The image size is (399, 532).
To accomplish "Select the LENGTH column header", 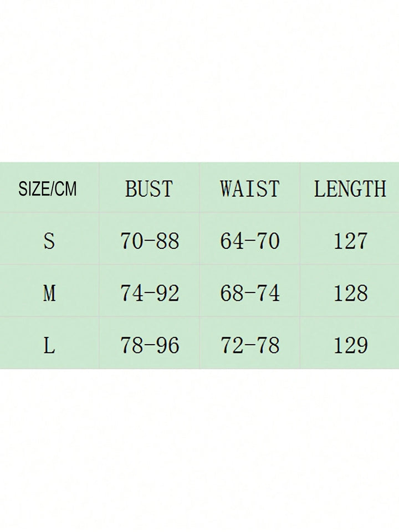I will [x=350, y=189].
